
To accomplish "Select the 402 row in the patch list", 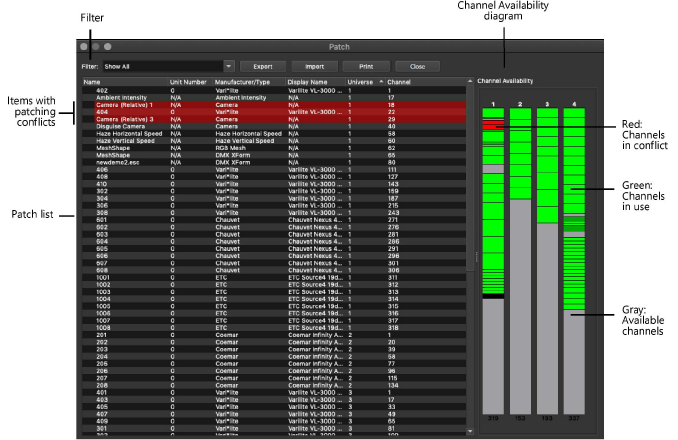I will click(274, 91).
